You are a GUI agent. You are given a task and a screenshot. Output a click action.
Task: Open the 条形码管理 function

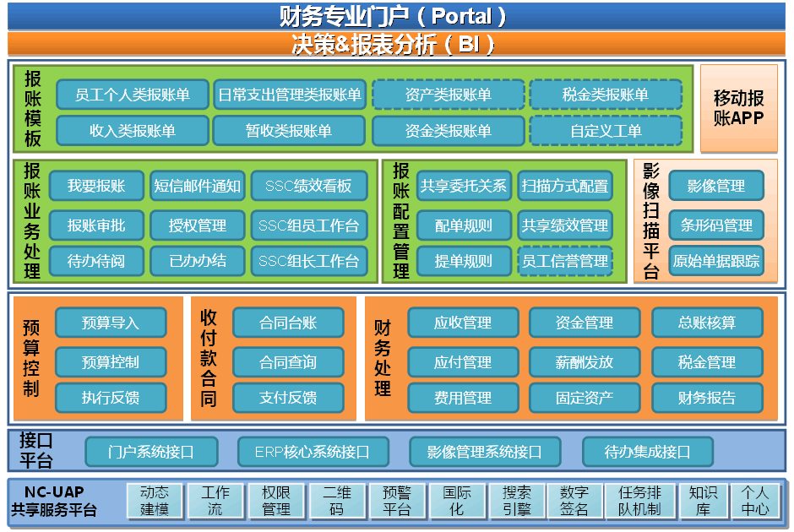[x=715, y=225]
